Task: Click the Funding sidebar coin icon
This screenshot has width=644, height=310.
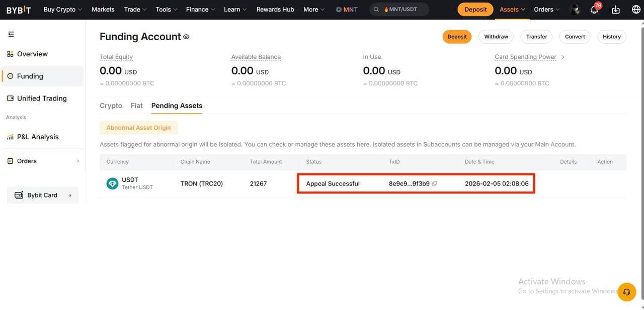Action: [10, 76]
